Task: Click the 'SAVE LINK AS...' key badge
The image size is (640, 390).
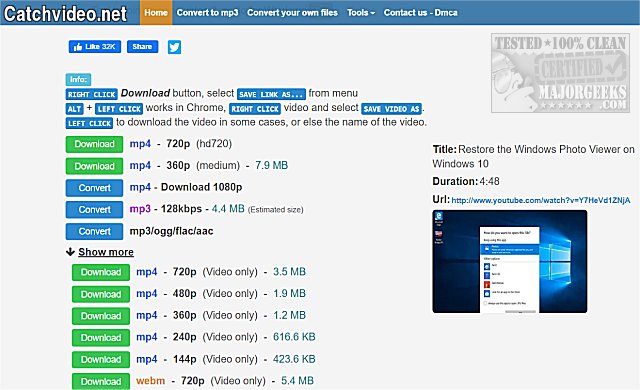Action: coord(271,94)
